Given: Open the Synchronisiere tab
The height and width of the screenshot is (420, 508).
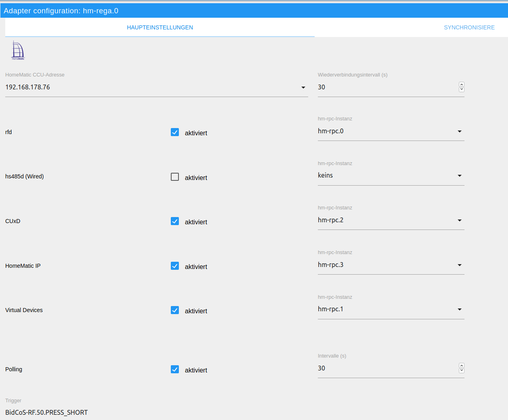Looking at the screenshot, I should pos(469,27).
